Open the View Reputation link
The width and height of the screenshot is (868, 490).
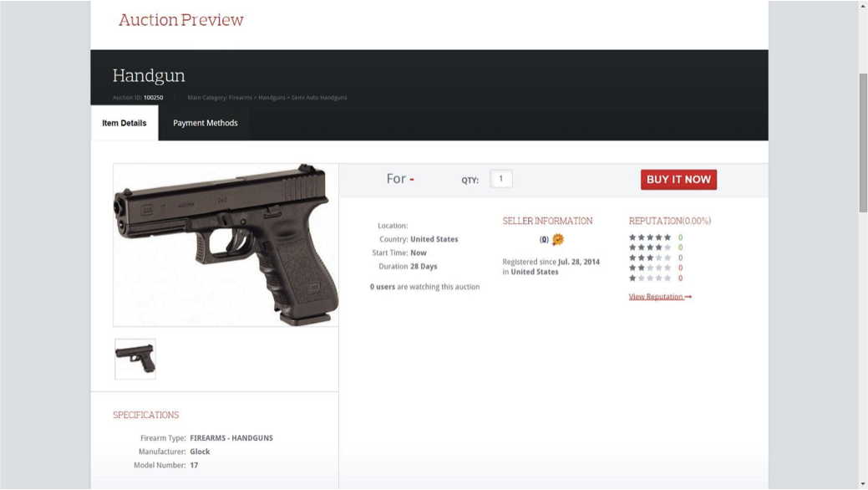point(660,297)
